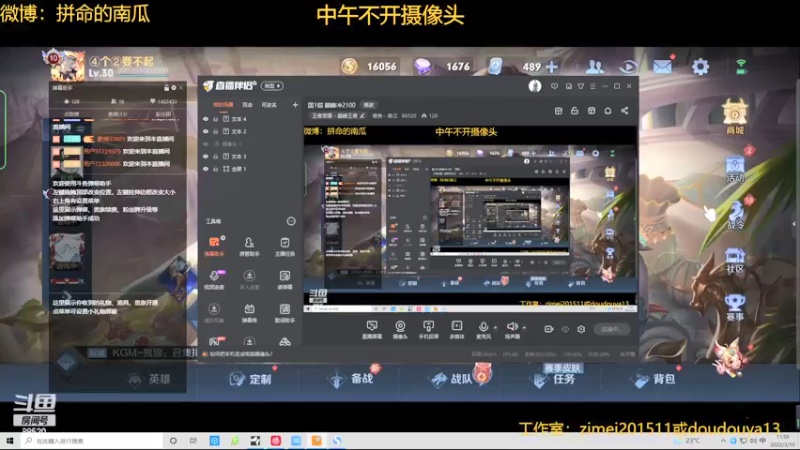Toggle the preview eye icon next to record
This screenshot has width=800, height=450.
point(565,329)
